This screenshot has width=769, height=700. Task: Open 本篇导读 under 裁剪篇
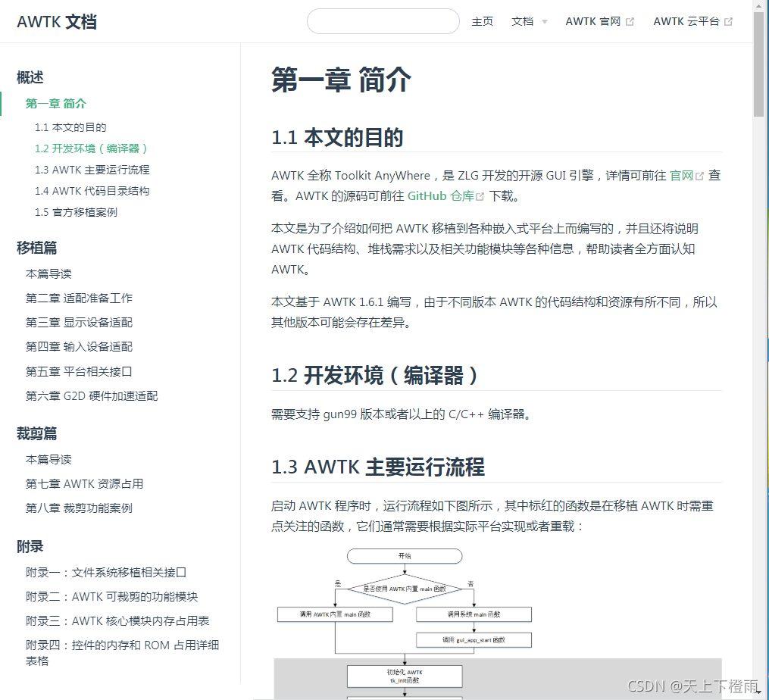pos(48,460)
